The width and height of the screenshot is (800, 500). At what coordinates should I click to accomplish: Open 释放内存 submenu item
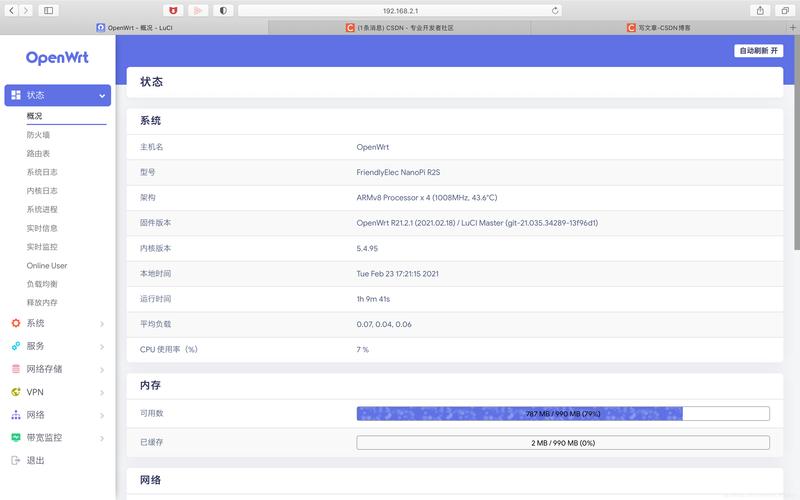pyautogui.click(x=42, y=303)
